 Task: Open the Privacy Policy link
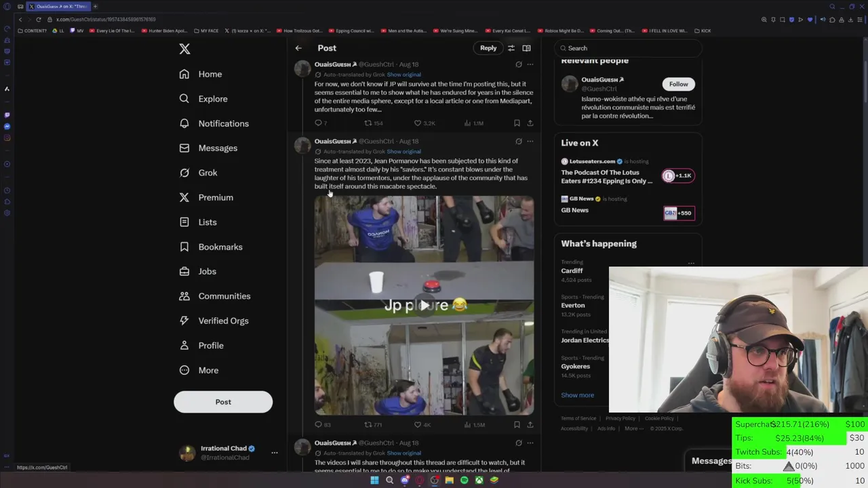(620, 418)
